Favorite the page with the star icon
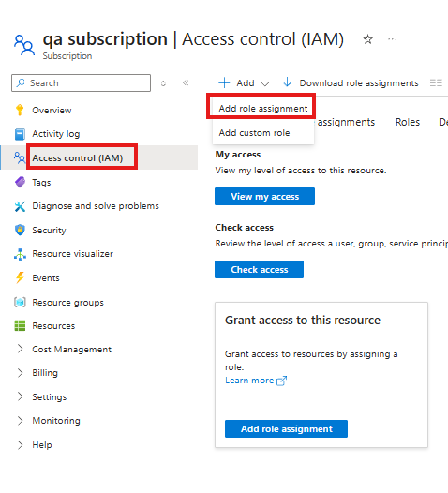The width and height of the screenshot is (448, 493). [367, 39]
